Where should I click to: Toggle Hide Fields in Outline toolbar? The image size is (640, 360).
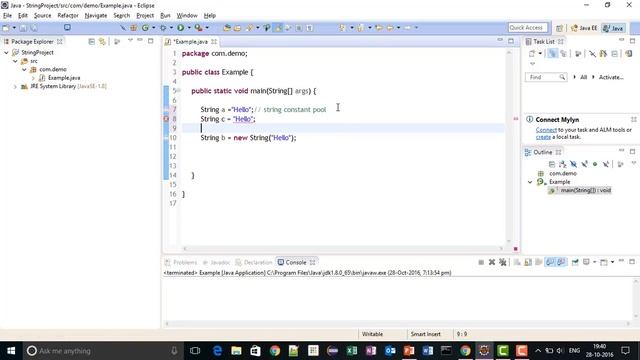[x=573, y=164]
